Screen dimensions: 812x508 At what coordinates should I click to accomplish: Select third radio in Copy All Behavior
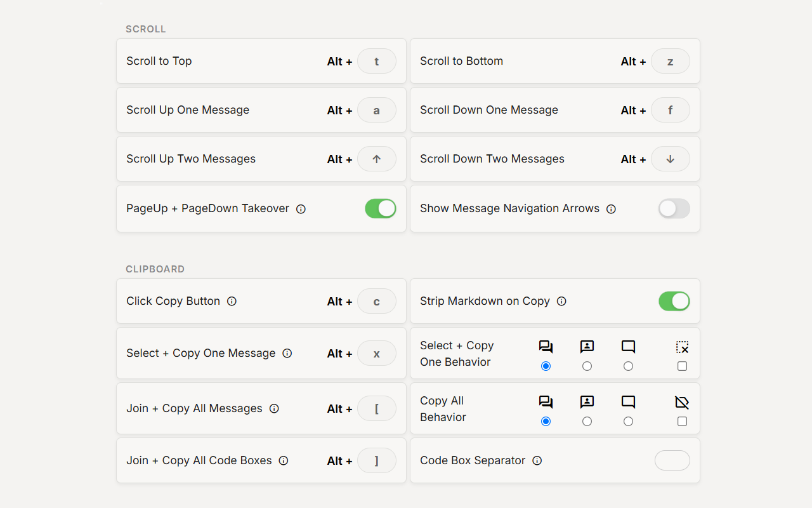click(628, 422)
